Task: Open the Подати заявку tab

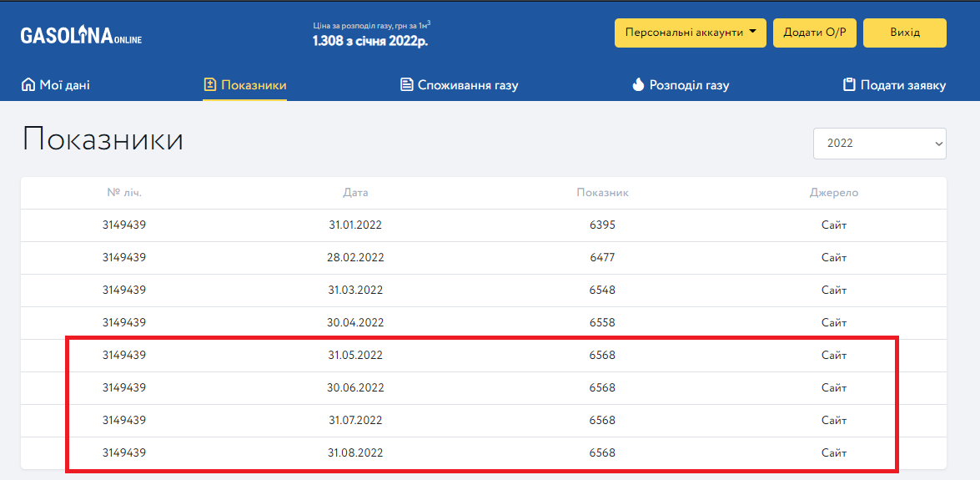Action: [894, 84]
